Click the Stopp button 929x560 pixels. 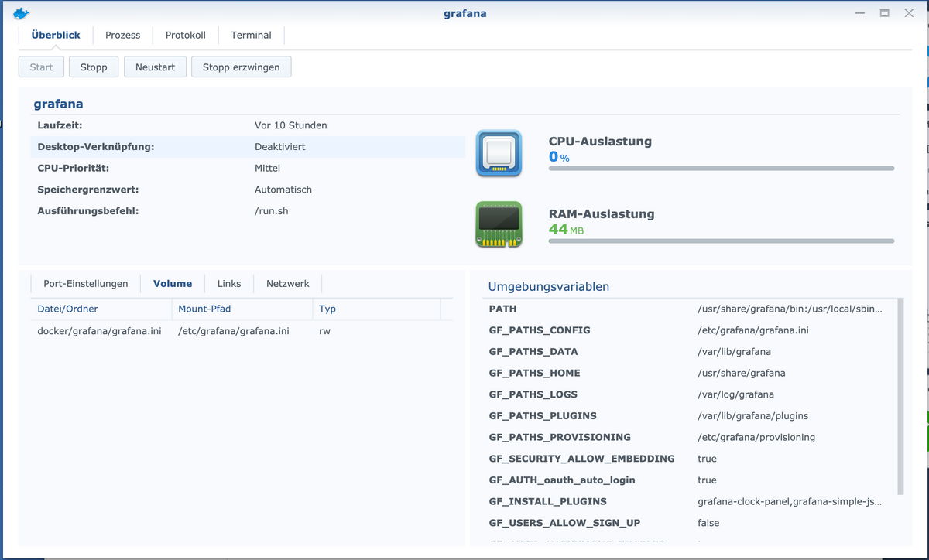(94, 67)
